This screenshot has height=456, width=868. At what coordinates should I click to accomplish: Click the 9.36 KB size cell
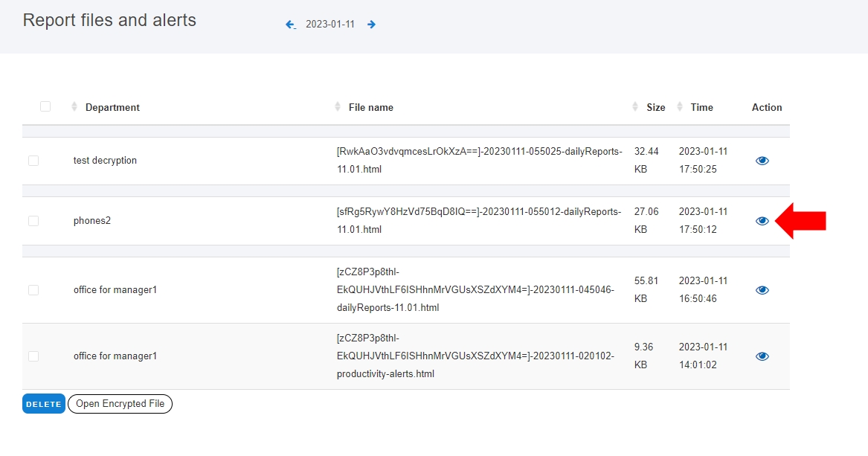pos(644,356)
